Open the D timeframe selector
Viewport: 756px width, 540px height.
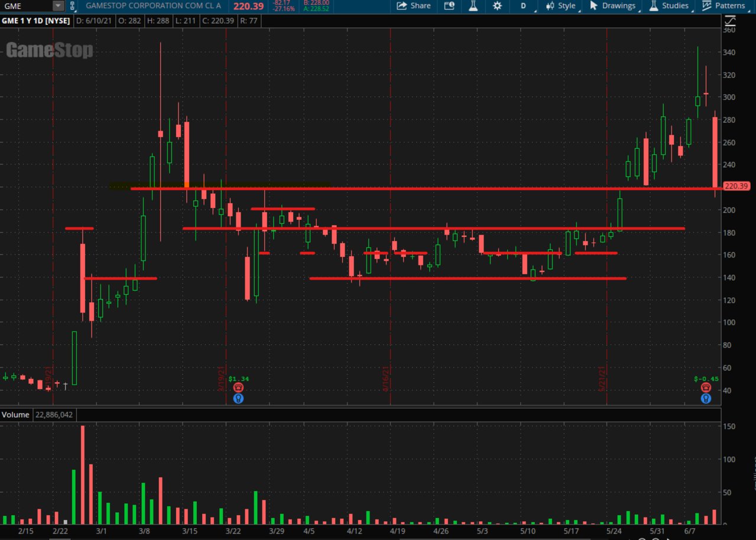(524, 6)
